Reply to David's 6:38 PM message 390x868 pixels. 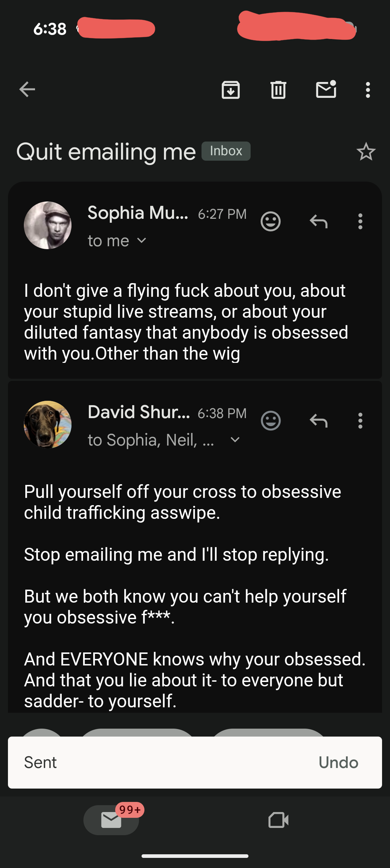point(318,421)
